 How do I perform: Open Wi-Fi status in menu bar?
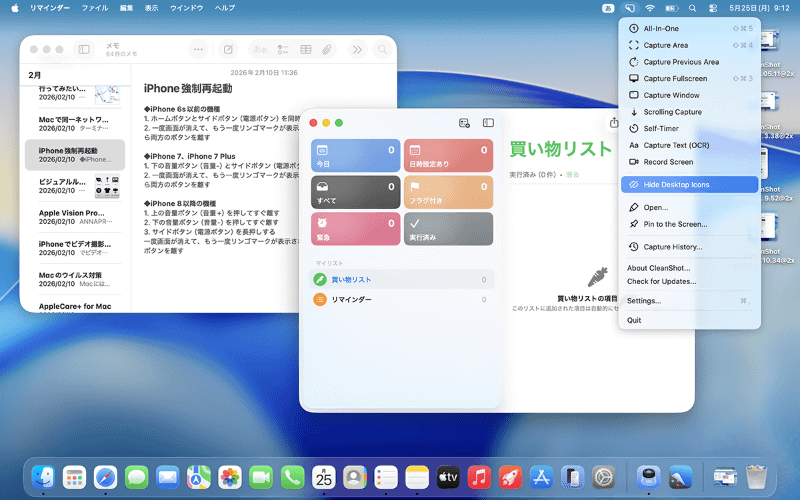pyautogui.click(x=650, y=8)
